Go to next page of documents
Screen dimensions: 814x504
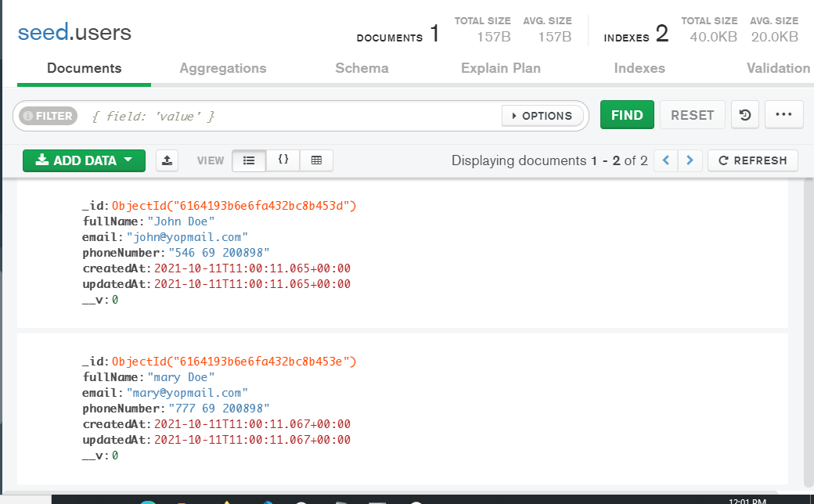(689, 160)
